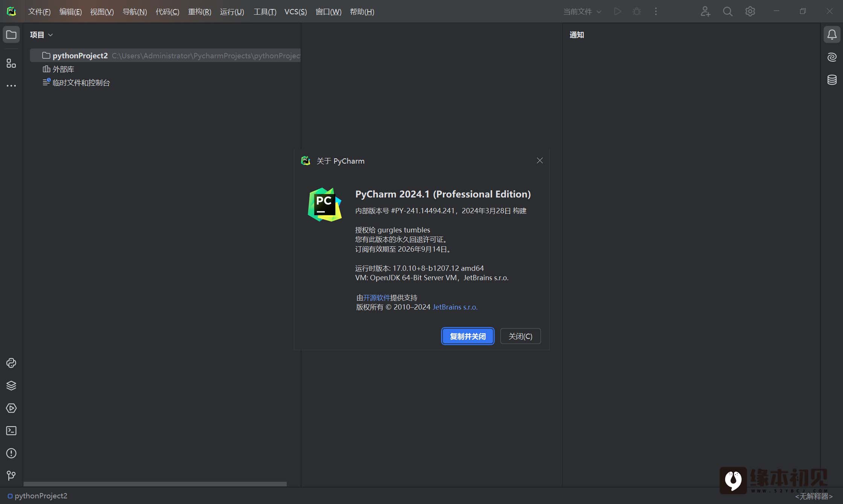Click the perpetual fallback license line 永久回退许可证
Image resolution: width=843 pixels, height=504 pixels.
402,239
